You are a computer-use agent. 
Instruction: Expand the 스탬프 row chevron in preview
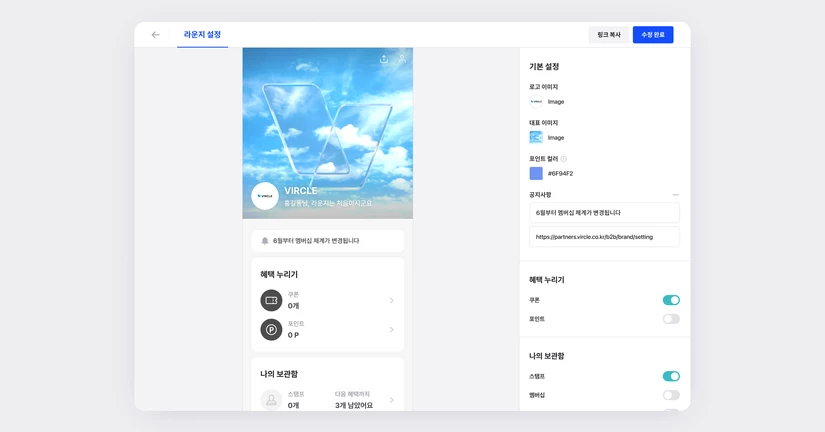tap(391, 400)
